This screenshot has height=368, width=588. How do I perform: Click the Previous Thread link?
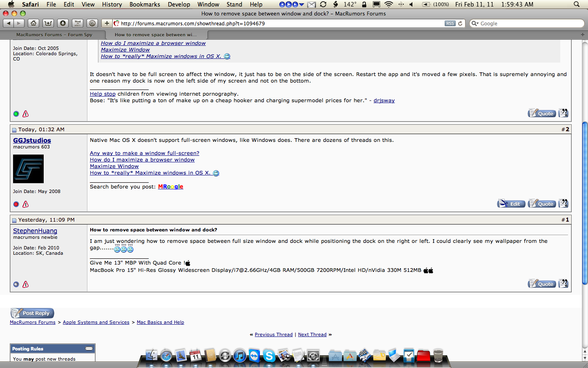pyautogui.click(x=274, y=334)
